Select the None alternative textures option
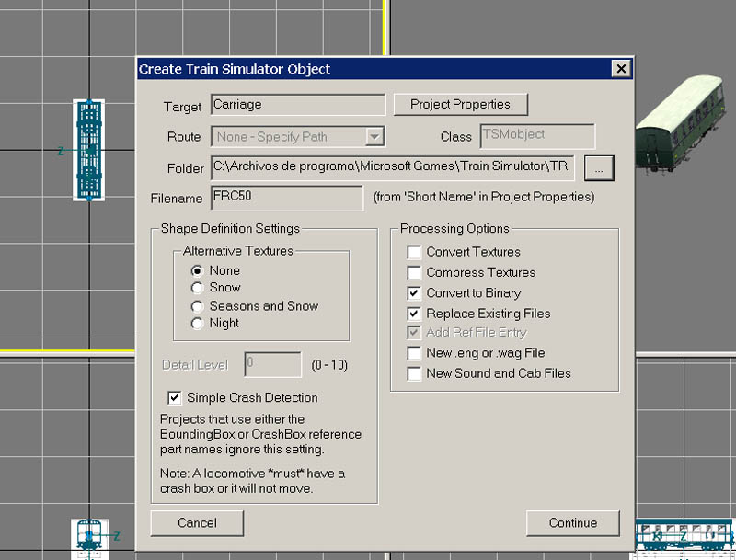This screenshot has height=560, width=736. pyautogui.click(x=197, y=270)
